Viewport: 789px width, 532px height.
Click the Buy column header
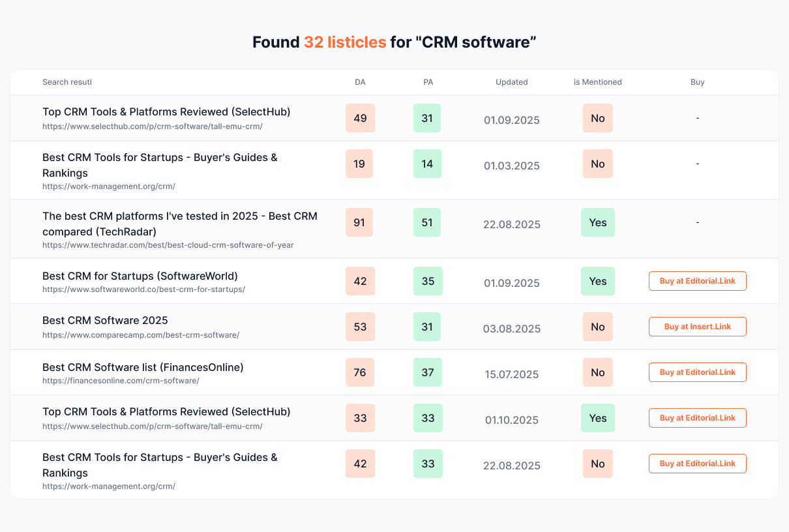point(697,82)
